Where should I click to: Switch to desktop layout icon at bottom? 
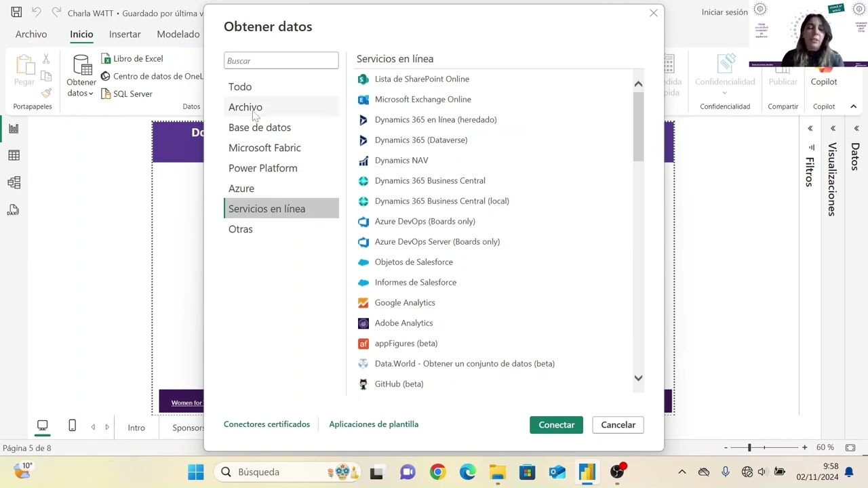[x=42, y=426]
